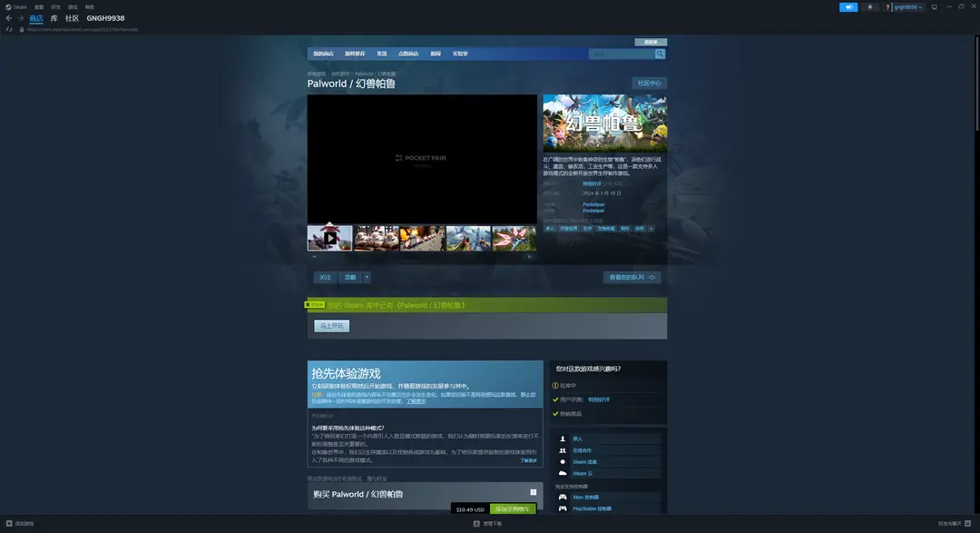Open the Steam menu in the menu bar
980x533 pixels.
[16, 7]
